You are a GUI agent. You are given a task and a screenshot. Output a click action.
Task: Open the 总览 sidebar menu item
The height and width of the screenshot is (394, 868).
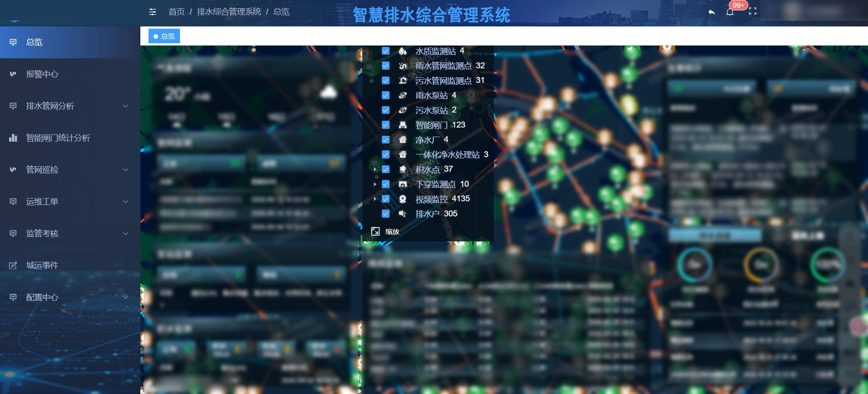(x=70, y=42)
